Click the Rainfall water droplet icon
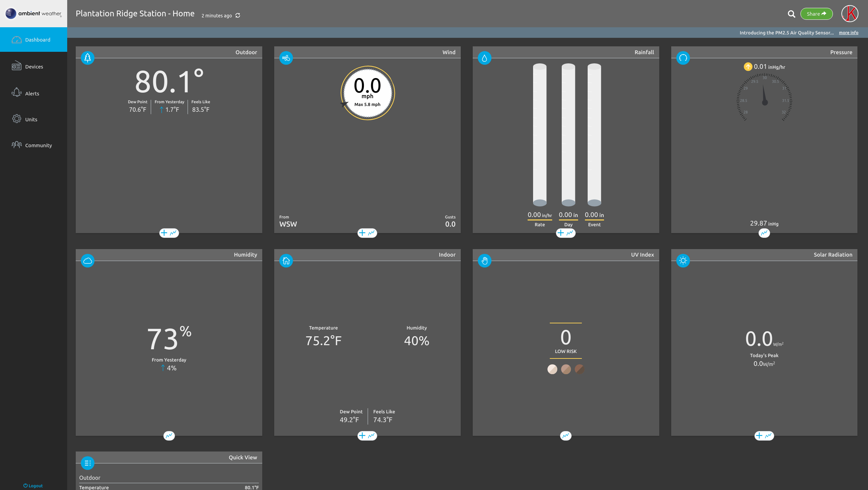868x490 pixels. click(485, 58)
